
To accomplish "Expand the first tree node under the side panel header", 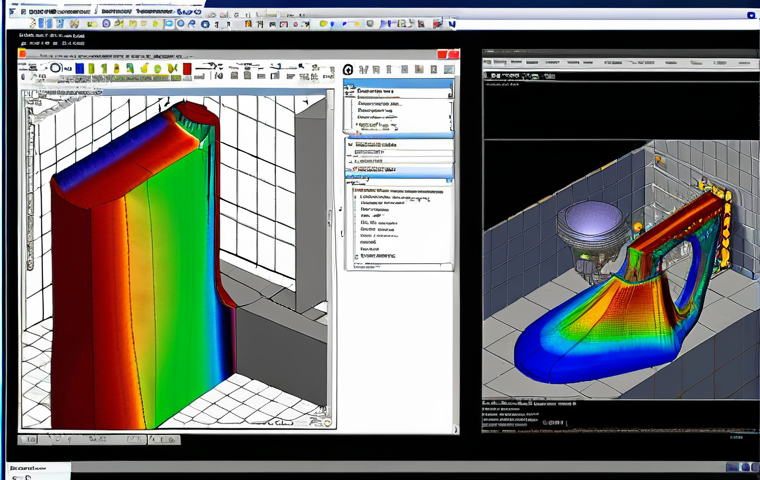I will [349, 90].
